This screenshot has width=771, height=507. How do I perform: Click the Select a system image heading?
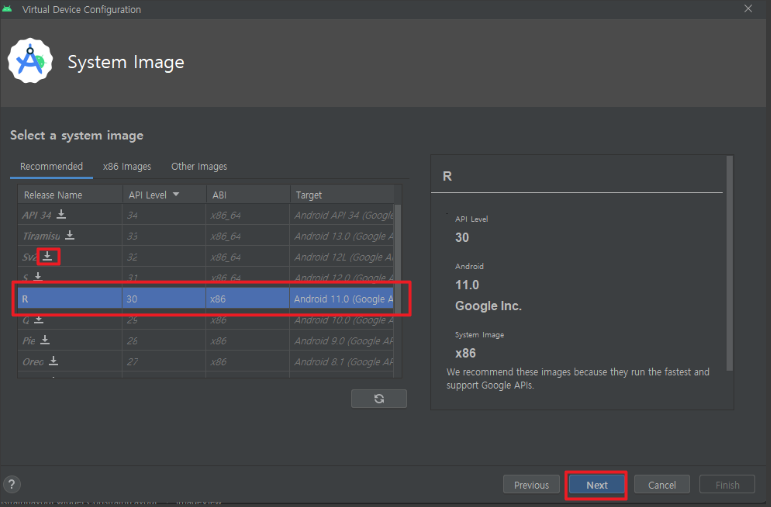point(77,135)
